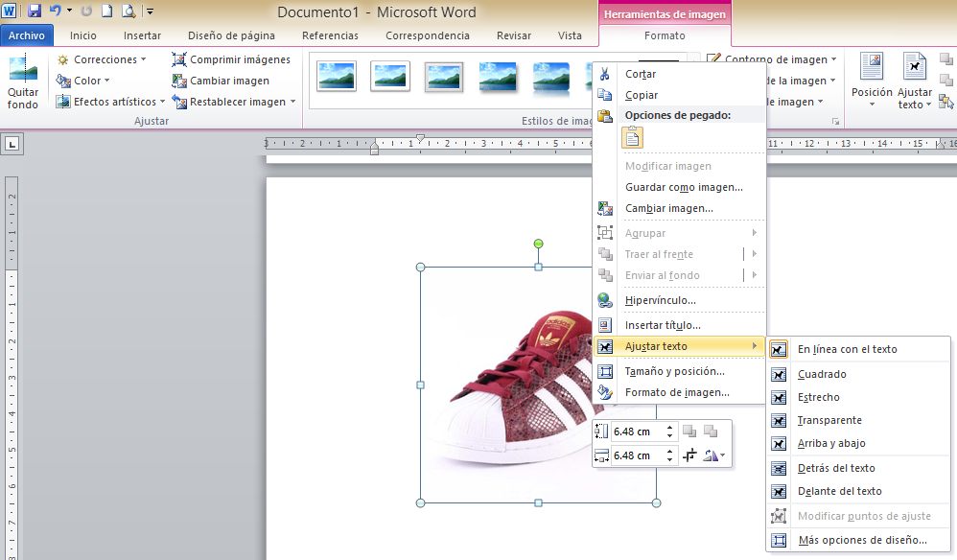Switch to the Insertar tab
957x560 pixels.
142,35
